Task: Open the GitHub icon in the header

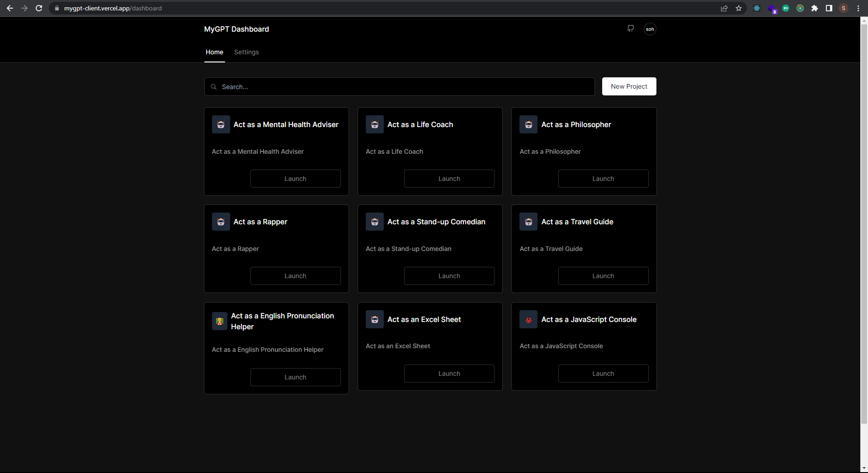Action: pyautogui.click(x=631, y=28)
